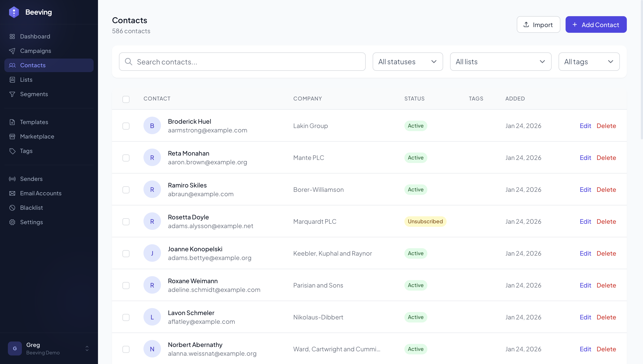Open the Campaigns section via paper-plane icon

[x=12, y=51]
